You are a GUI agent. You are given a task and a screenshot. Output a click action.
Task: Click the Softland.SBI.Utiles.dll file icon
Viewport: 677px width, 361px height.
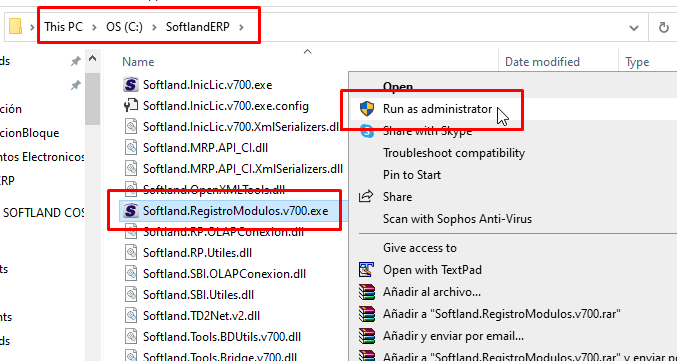pos(131,295)
